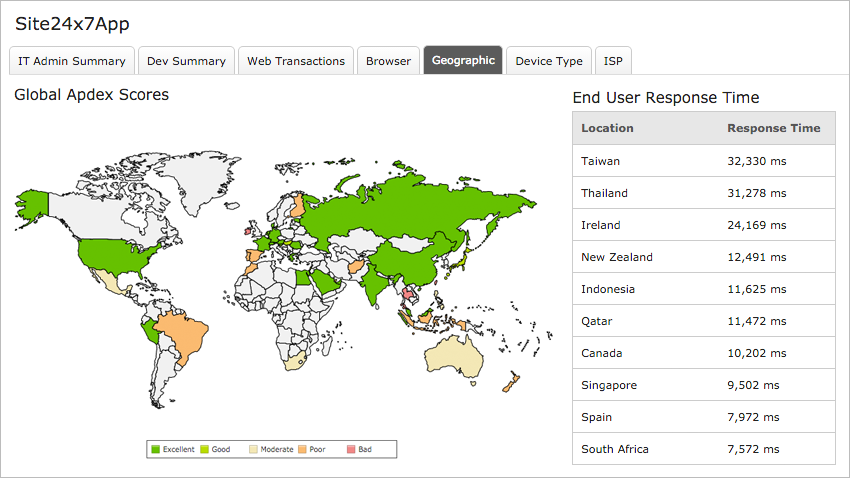Sort by the Location column header

pyautogui.click(x=607, y=128)
